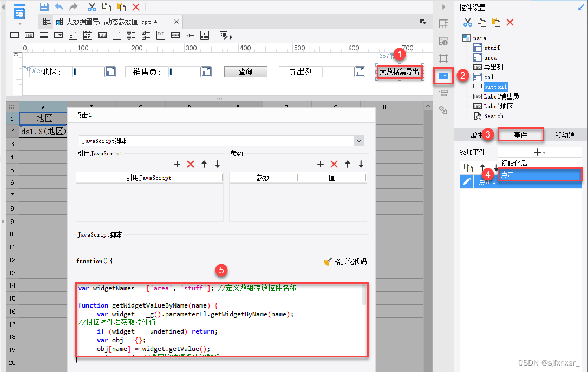Select the checkbox group widget icon

click(x=146, y=35)
